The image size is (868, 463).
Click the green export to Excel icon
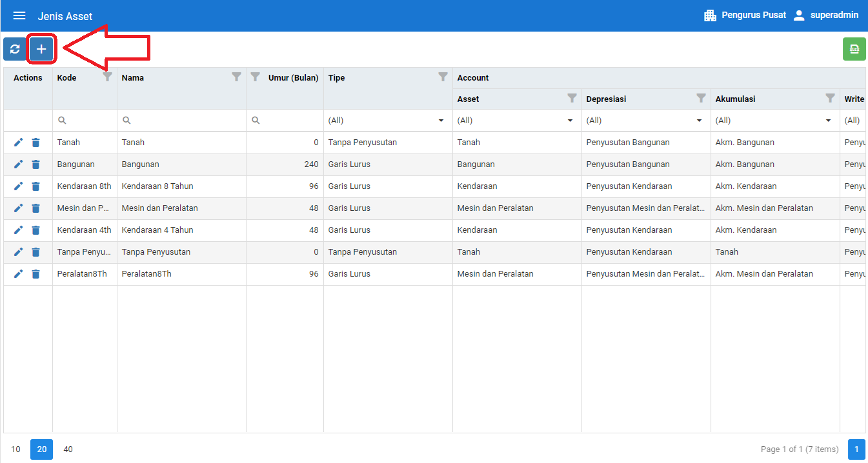pyautogui.click(x=854, y=49)
